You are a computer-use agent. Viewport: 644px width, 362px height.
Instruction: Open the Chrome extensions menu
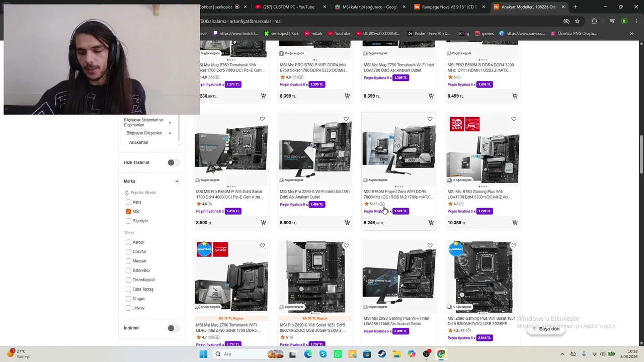pos(594,21)
